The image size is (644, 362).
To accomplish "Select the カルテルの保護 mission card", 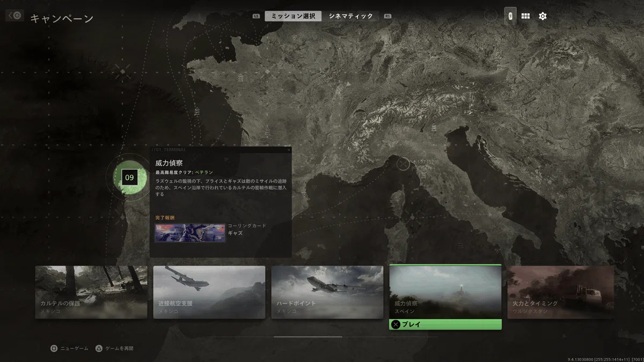I will tap(91, 292).
